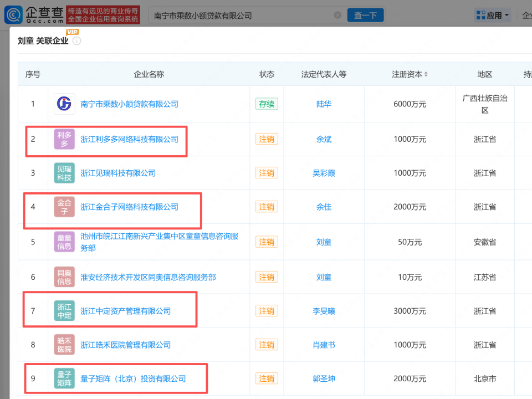Click the info icon next to 刘童 关联企业
This screenshot has height=399, width=532.
point(76,41)
